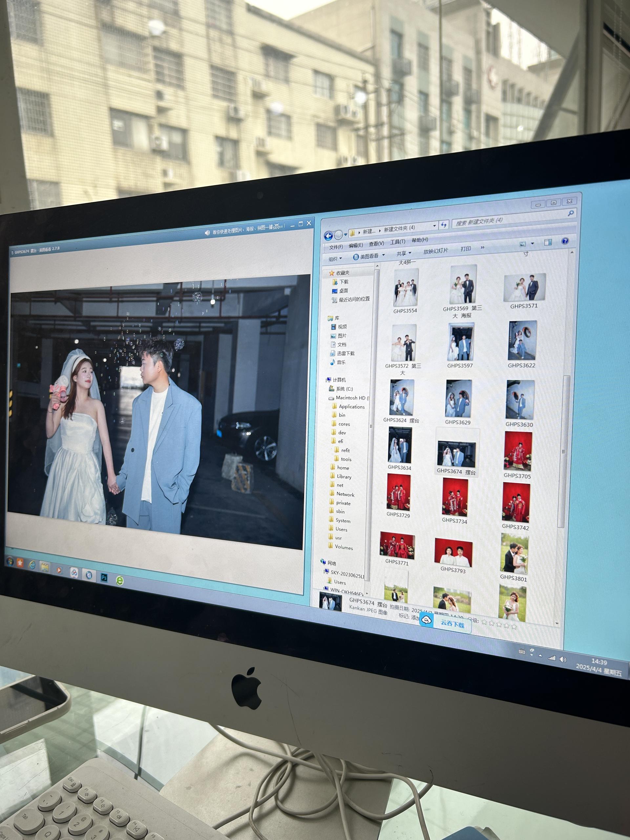The width and height of the screenshot is (630, 840).
Task: Click the volume icon in system tray
Action: coord(563,659)
